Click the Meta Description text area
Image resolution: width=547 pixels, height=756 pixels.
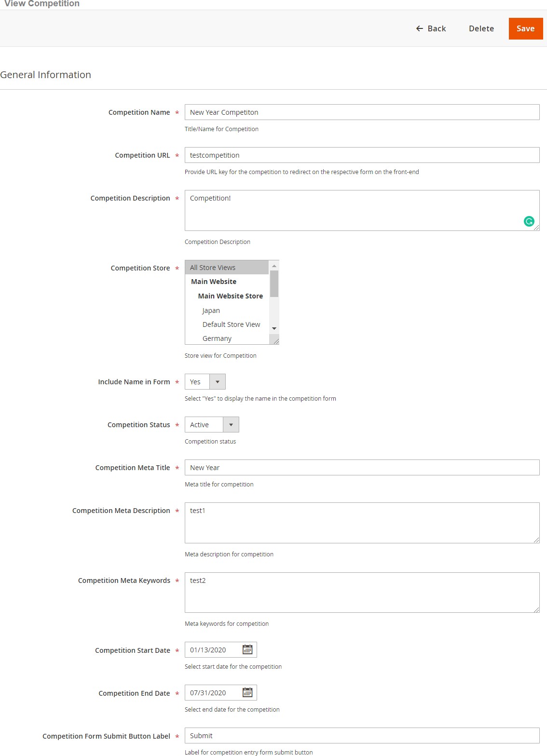[362, 523]
